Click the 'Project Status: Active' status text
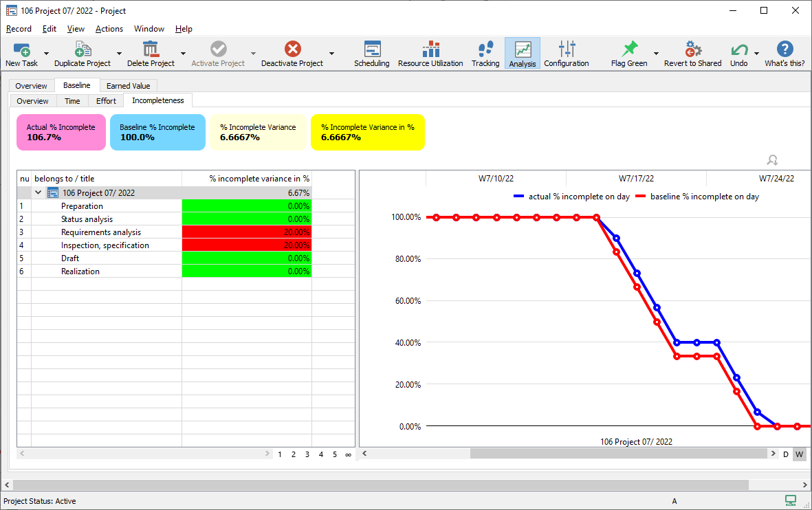This screenshot has width=812, height=510. (40, 501)
